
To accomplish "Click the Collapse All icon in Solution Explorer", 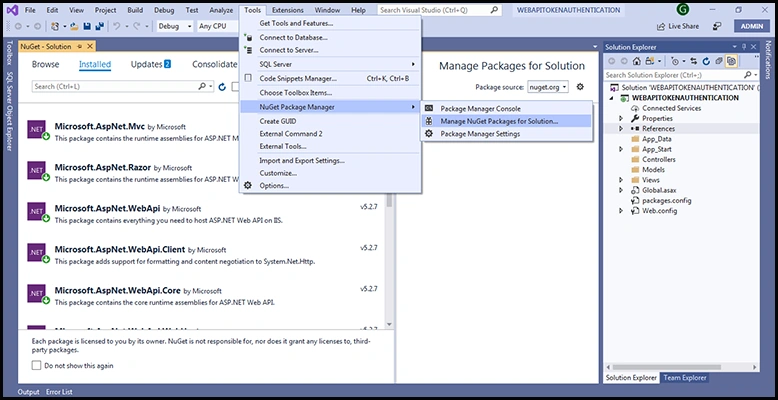I will point(718,61).
